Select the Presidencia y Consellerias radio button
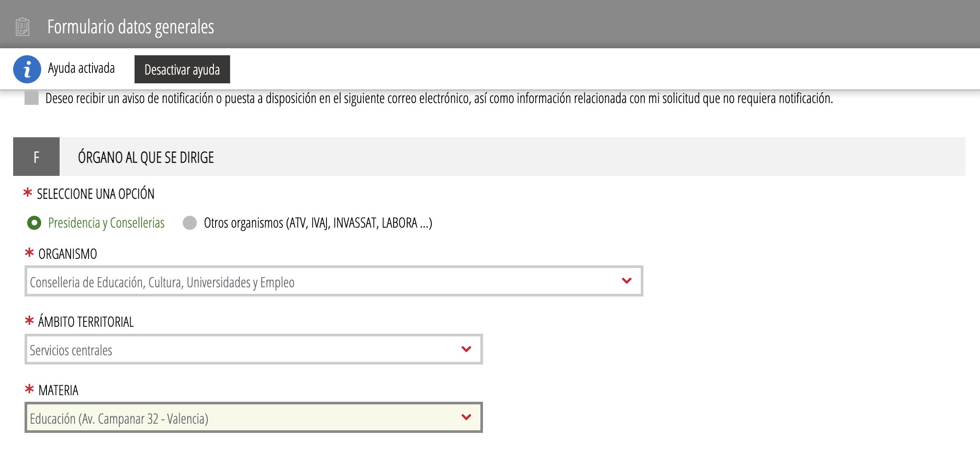 (34, 223)
